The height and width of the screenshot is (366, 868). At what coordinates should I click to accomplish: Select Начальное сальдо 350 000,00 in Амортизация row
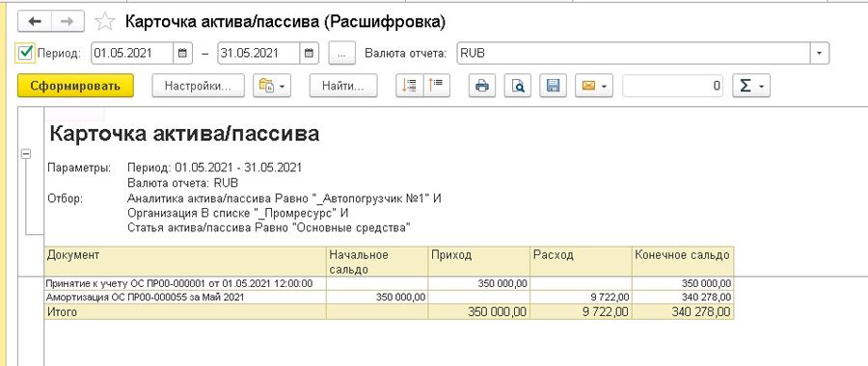(x=377, y=297)
